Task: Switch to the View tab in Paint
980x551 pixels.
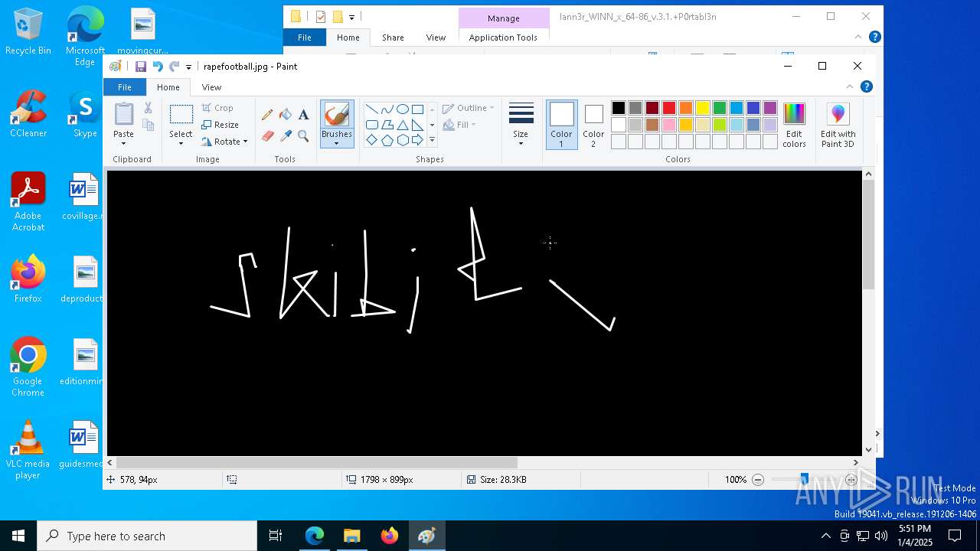Action: 211,87
